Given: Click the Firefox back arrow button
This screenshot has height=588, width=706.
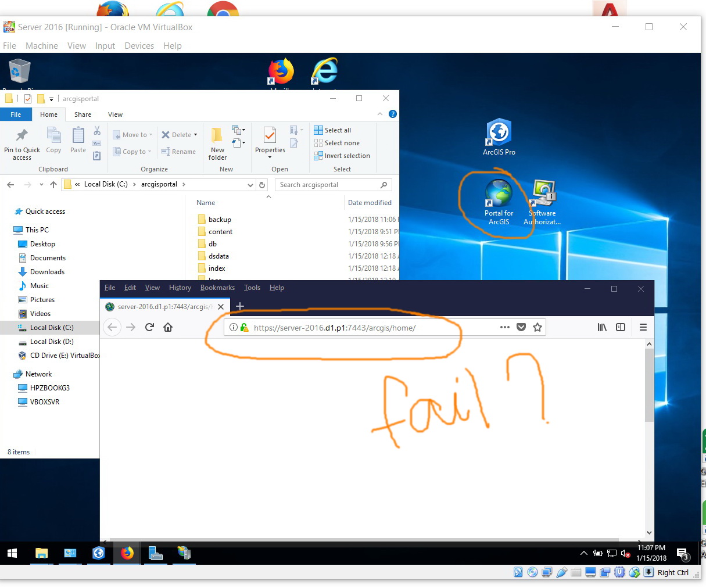Looking at the screenshot, I should 112,327.
